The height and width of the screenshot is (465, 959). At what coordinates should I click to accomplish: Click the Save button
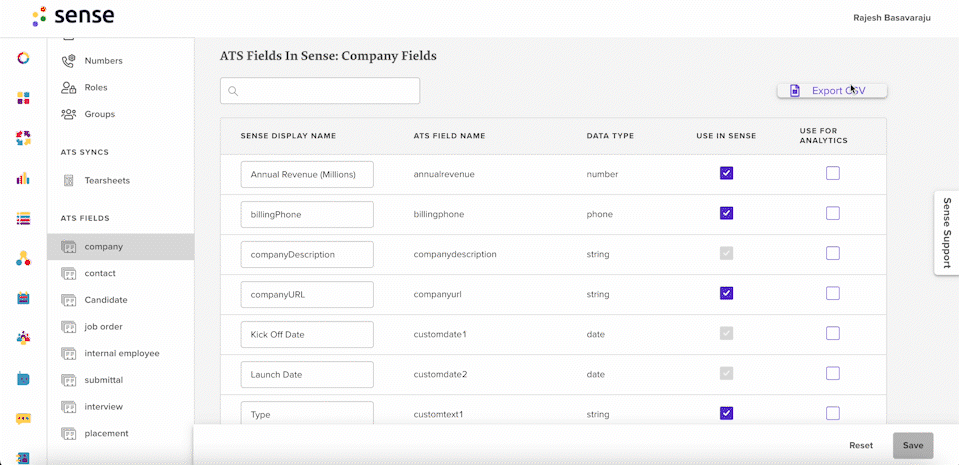click(913, 445)
